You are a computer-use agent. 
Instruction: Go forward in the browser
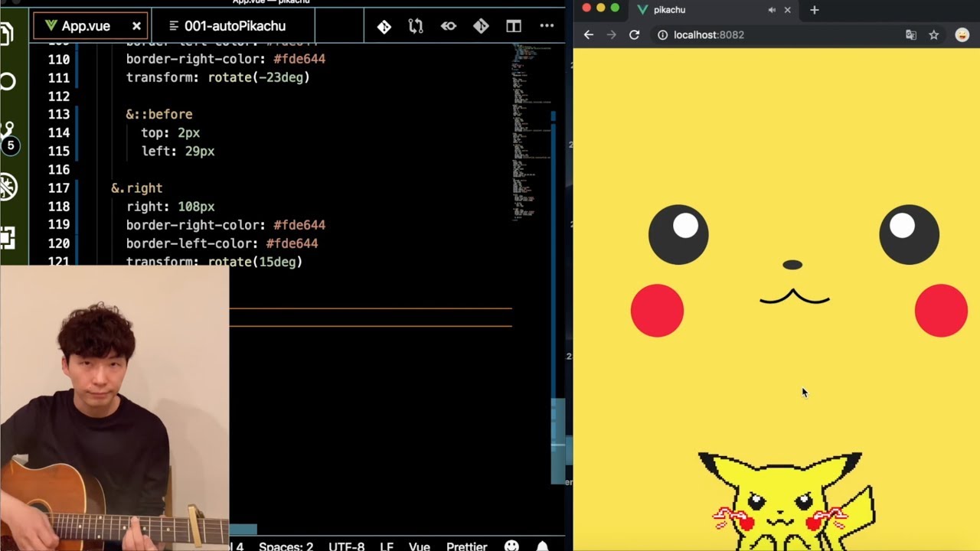611,34
